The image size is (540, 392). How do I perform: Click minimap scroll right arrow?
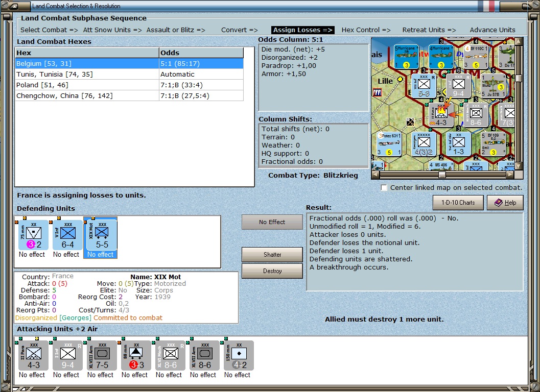(x=511, y=175)
